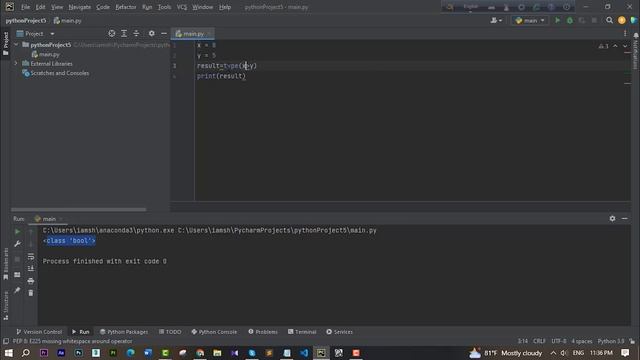Open the Run tool window button
The width and height of the screenshot is (640, 360).
click(80, 332)
